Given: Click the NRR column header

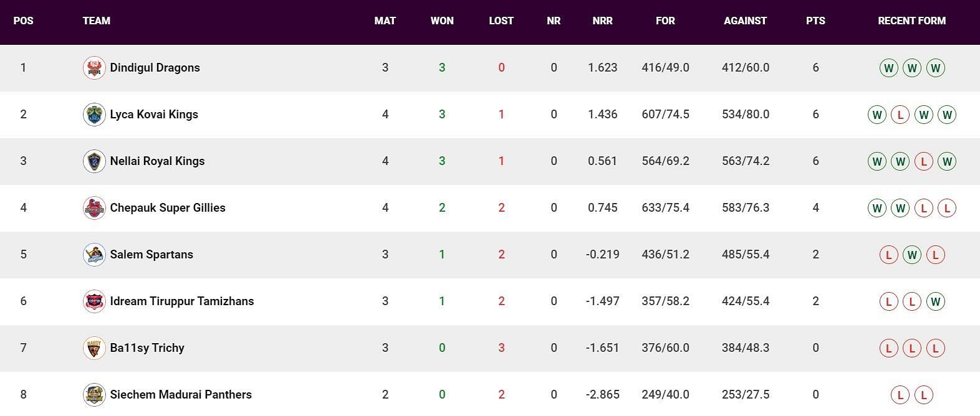Looking at the screenshot, I should pyautogui.click(x=602, y=21).
